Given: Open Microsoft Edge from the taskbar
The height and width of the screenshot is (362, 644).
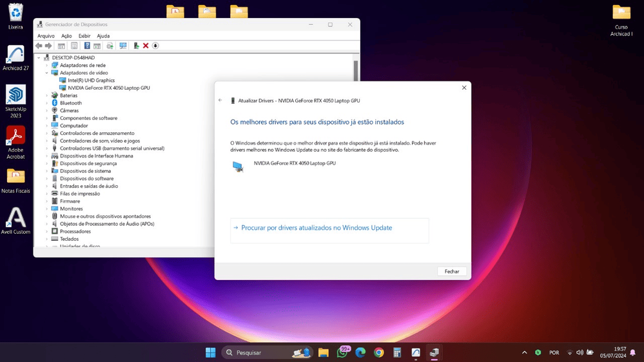Looking at the screenshot, I should [360, 352].
